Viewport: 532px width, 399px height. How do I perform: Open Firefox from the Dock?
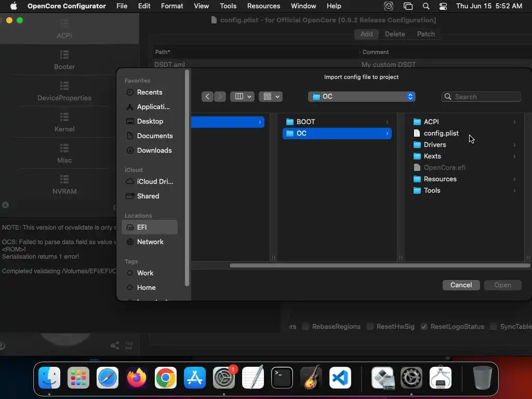point(137,378)
